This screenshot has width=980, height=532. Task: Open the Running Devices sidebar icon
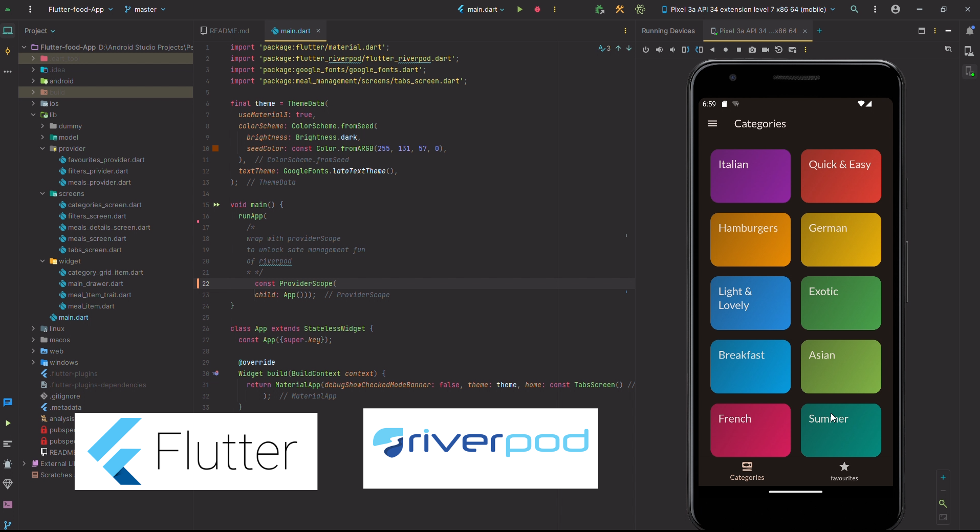coord(969,71)
